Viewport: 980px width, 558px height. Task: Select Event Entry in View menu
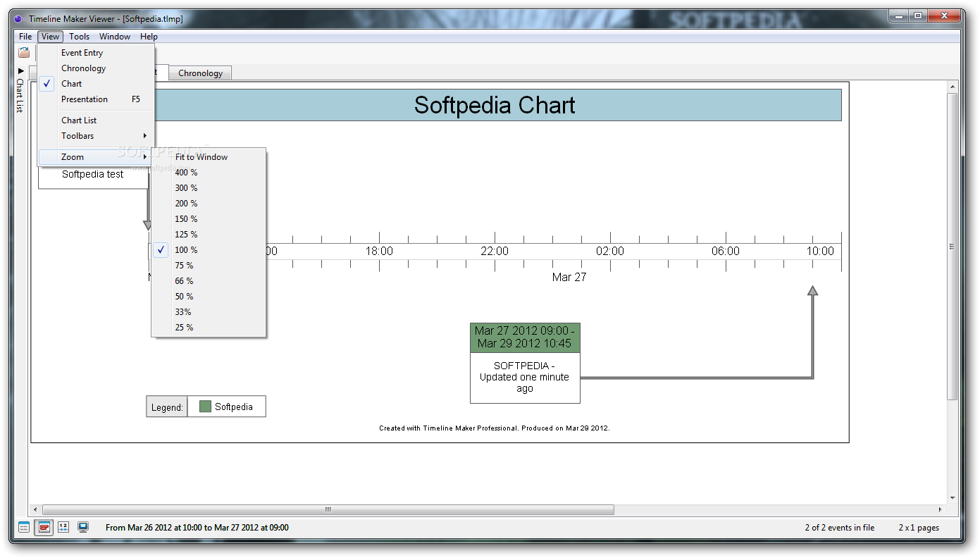96,53
